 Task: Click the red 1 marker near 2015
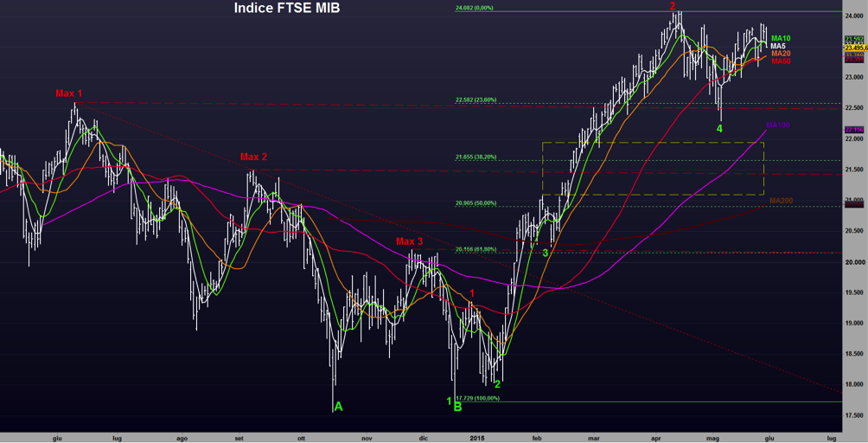point(472,293)
